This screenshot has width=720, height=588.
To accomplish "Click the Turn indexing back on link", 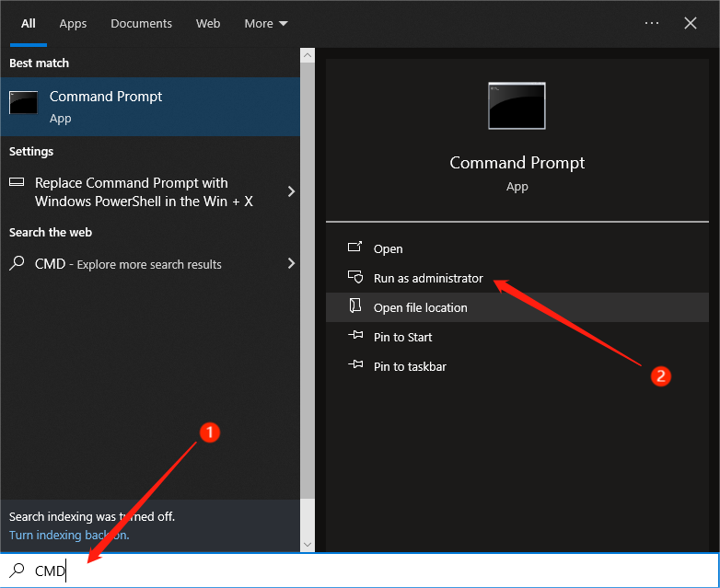I will 69,535.
